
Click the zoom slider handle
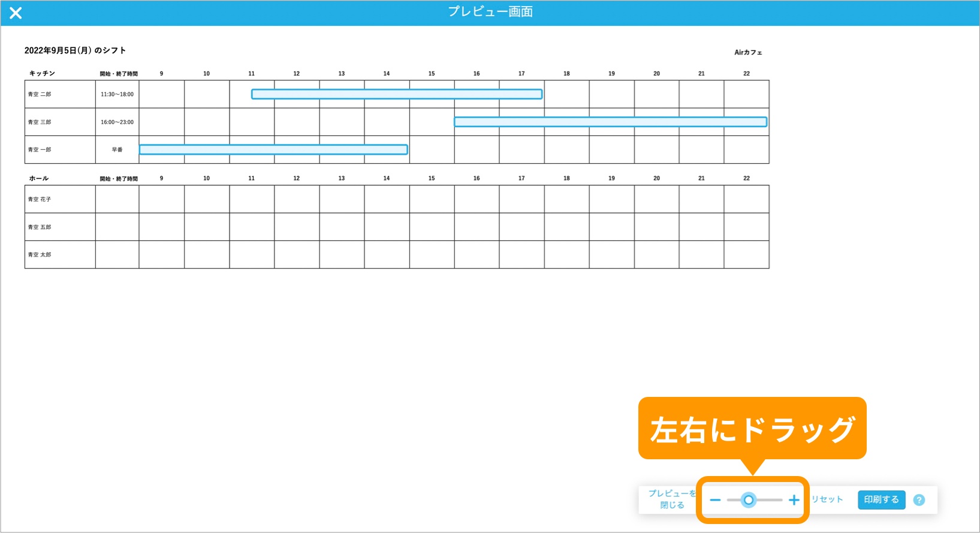(x=749, y=500)
